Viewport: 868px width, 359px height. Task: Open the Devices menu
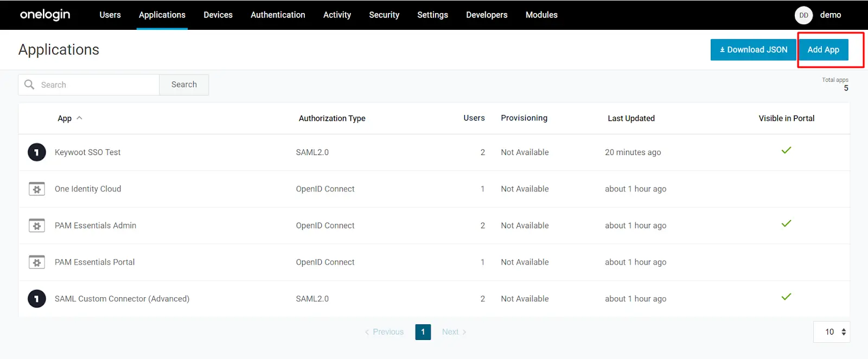(218, 15)
